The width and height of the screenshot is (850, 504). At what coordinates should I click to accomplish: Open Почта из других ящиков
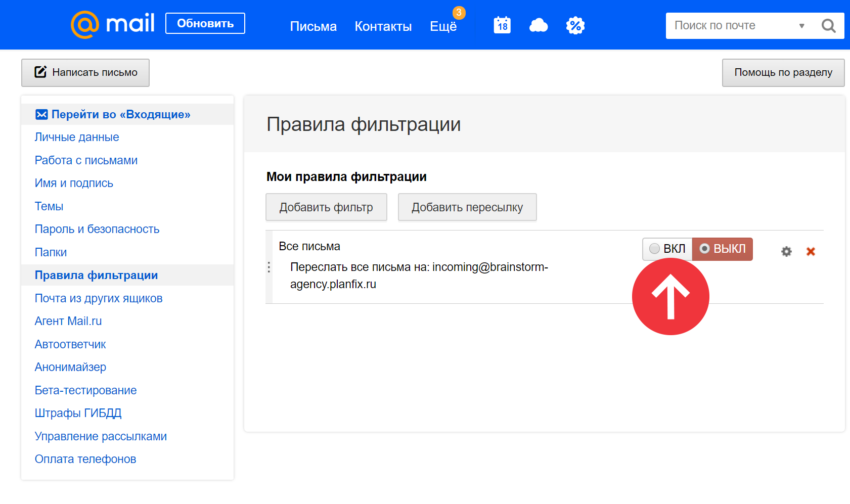tap(99, 298)
